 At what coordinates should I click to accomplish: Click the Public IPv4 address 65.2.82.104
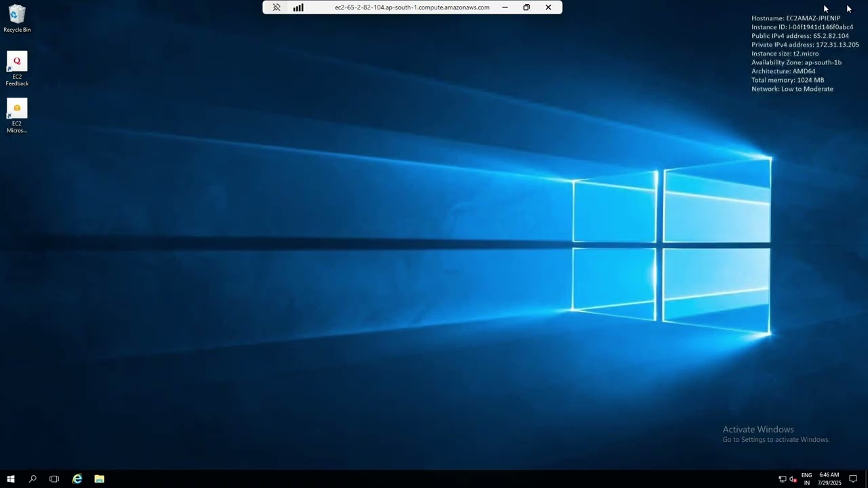point(800,36)
